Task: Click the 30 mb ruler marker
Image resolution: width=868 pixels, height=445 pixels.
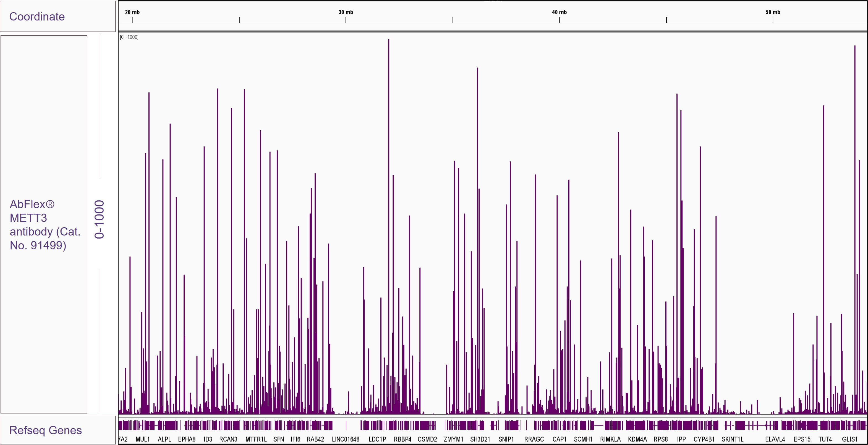Action: click(346, 12)
